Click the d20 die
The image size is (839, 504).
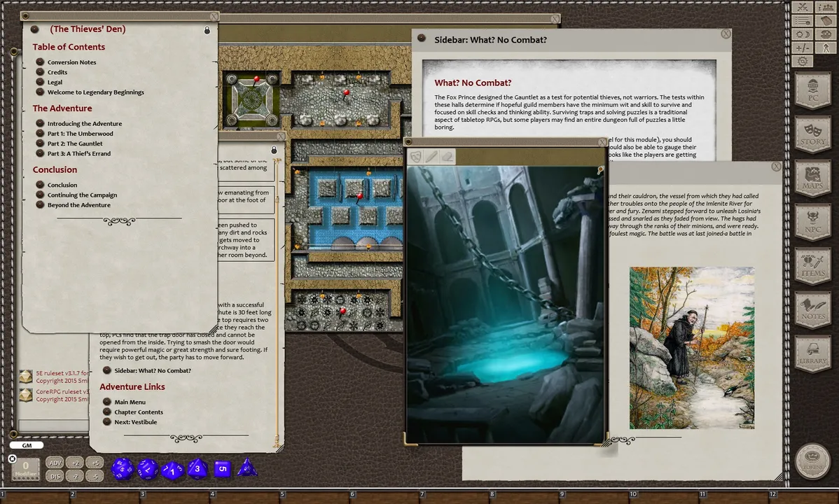tap(123, 469)
